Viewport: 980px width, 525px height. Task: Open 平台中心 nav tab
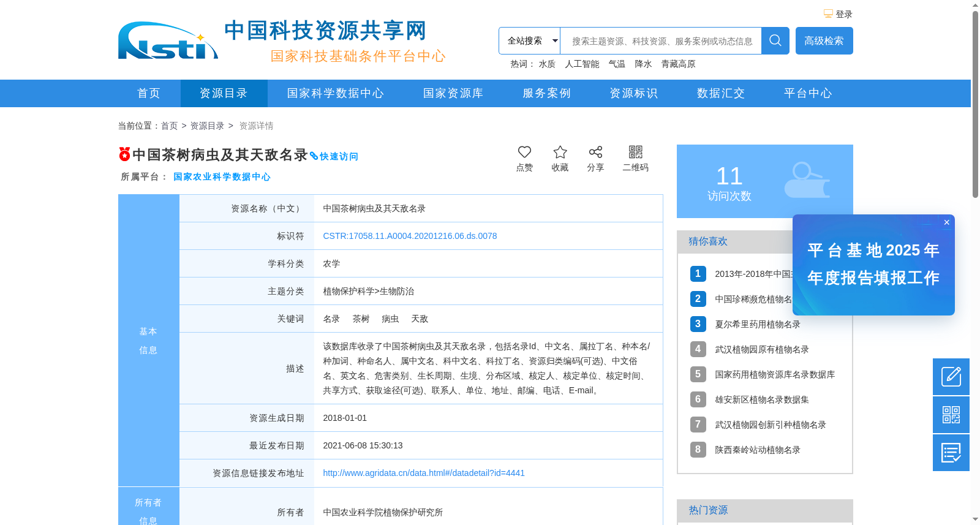(x=808, y=93)
